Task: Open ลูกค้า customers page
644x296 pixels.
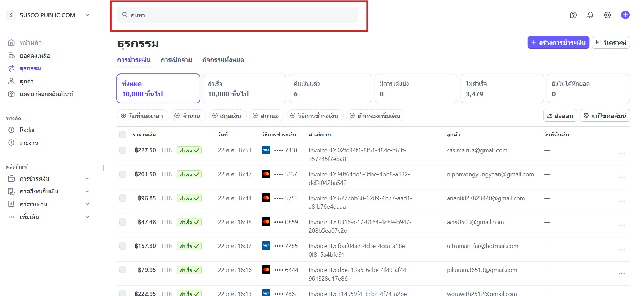Action: (x=27, y=81)
